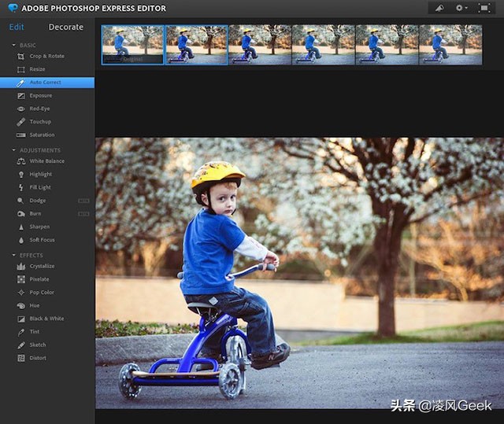Image resolution: width=504 pixels, height=424 pixels.
Task: Open the settings gear dropdown
Action: pyautogui.click(x=461, y=8)
